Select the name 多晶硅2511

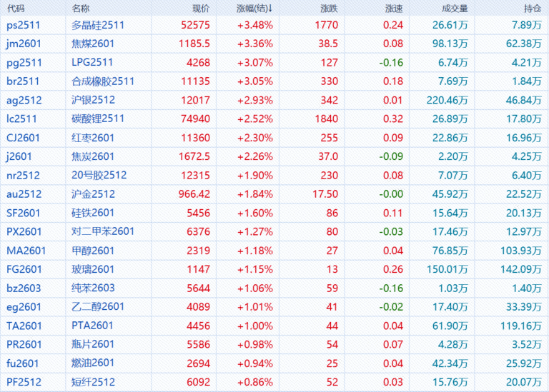pos(98,25)
